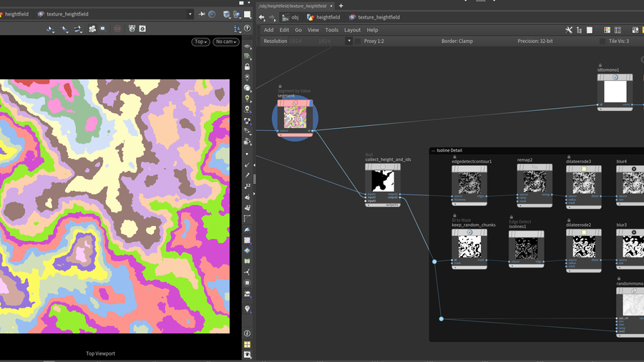Click the info icon at bottom of sidebar

[x=248, y=333]
